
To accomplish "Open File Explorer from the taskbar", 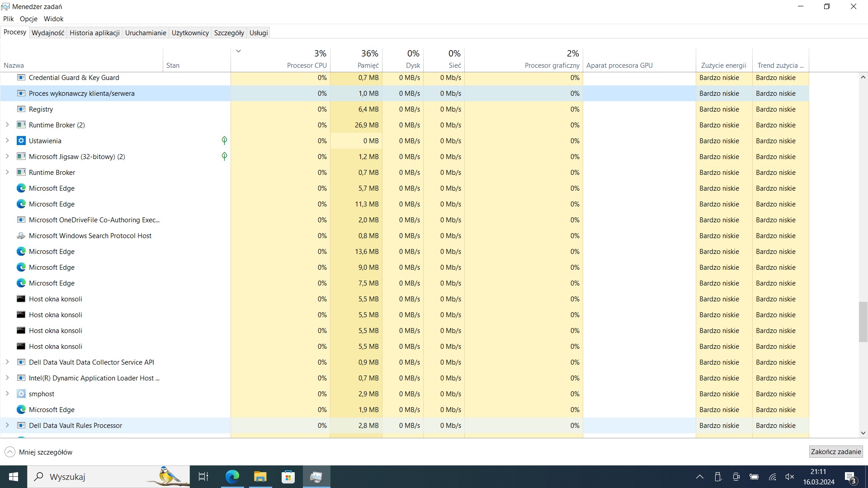I will (260, 477).
